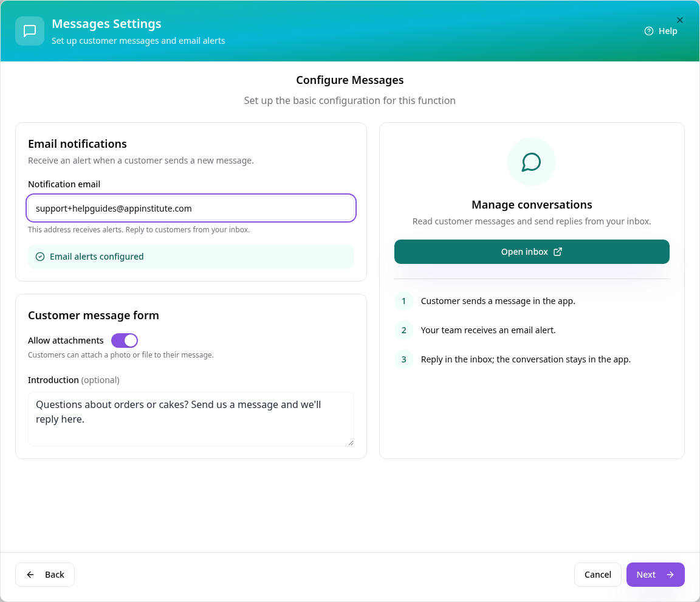Click 'Messages Settings' header title
Screen dimensions: 700x602
pyautogui.click(x=106, y=24)
